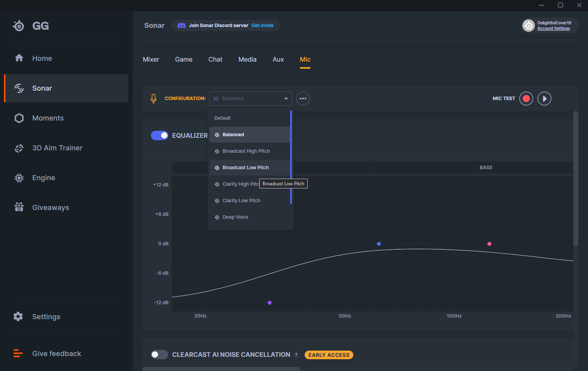Click the 3D Aim Trainer crosshair icon

[x=19, y=148]
